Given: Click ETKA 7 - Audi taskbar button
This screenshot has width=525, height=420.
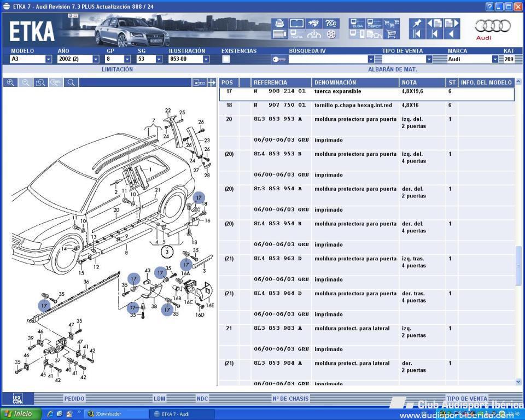Looking at the screenshot, I should pos(182,414).
